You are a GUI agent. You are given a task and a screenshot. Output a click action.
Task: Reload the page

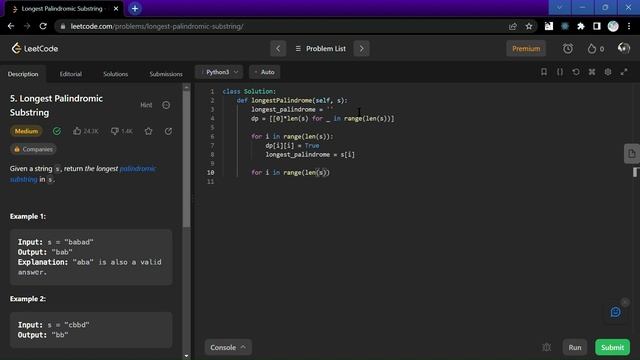pyautogui.click(x=43, y=26)
